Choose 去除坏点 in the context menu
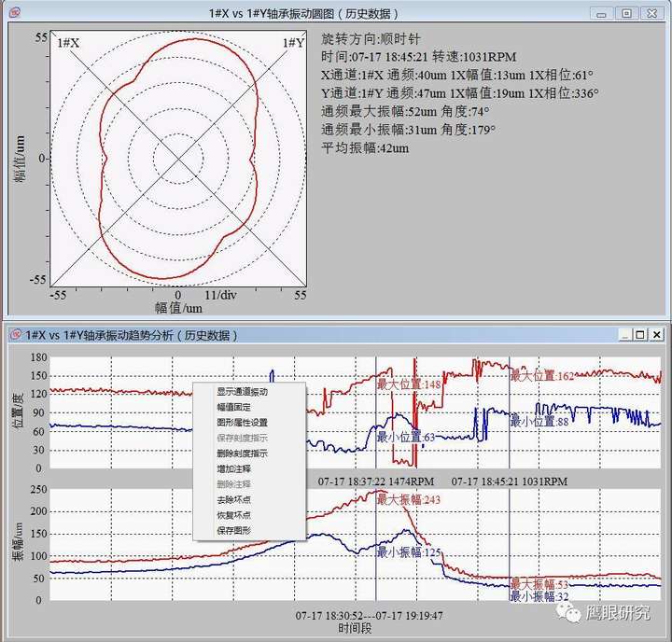Viewport: 672px width, 642px height. [233, 499]
